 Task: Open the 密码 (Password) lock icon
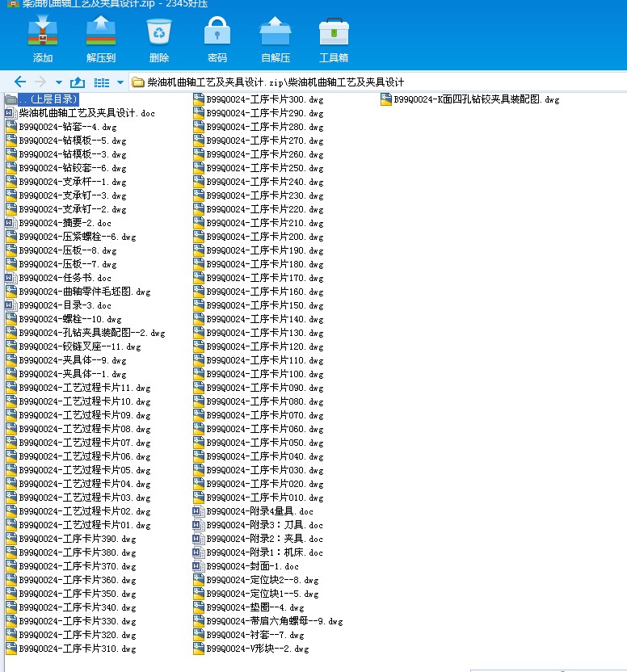pos(217,31)
